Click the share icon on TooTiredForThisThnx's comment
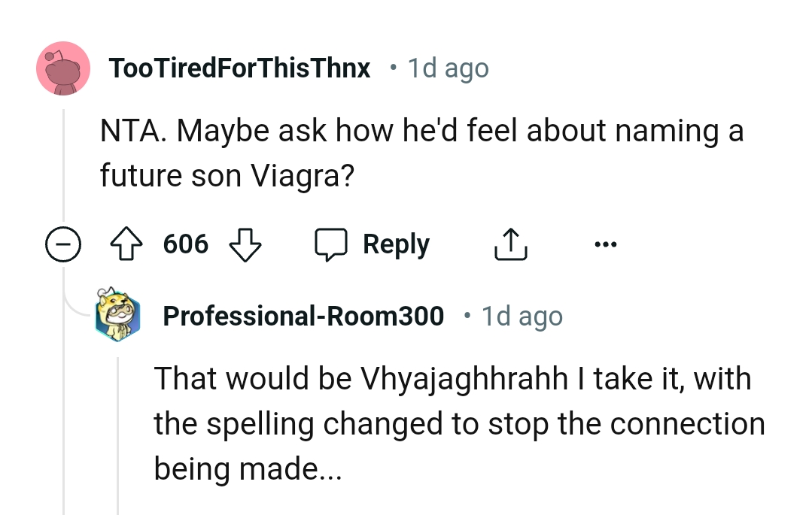 [510, 243]
